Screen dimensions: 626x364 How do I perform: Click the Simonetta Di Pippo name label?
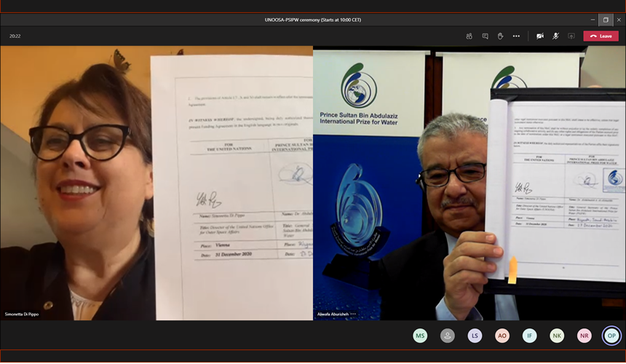tap(22, 314)
